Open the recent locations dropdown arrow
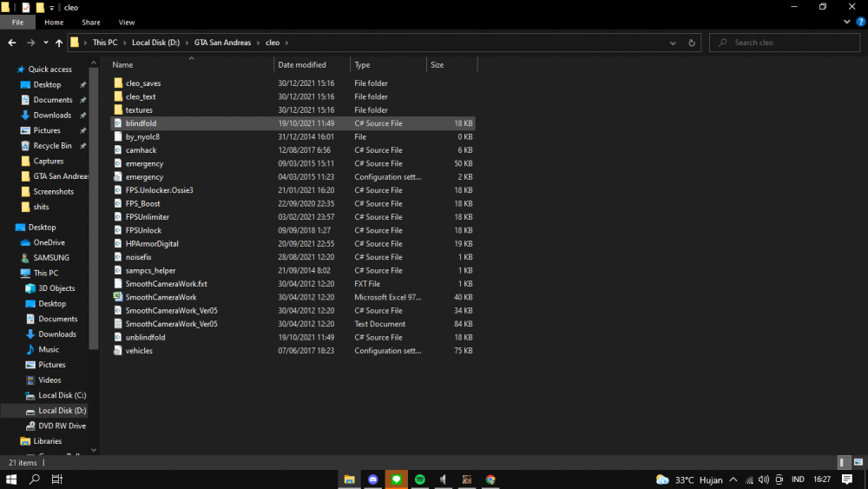The height and width of the screenshot is (489, 868). (x=45, y=43)
